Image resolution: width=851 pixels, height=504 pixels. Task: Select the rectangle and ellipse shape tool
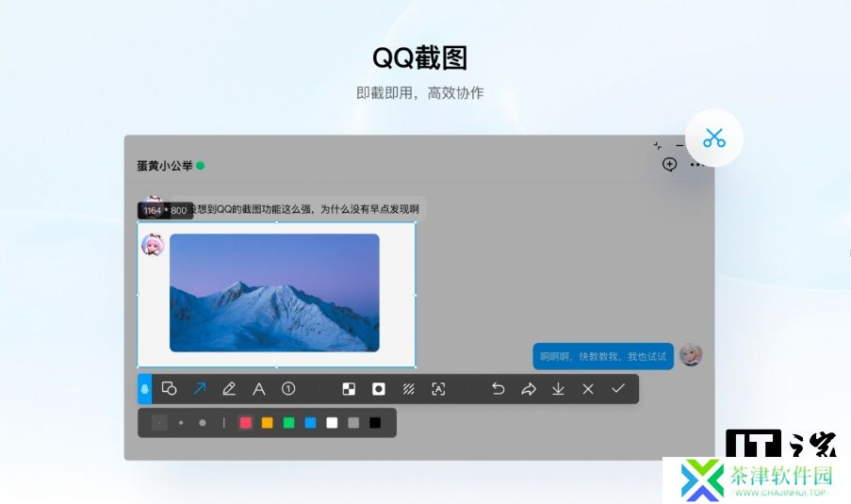[x=170, y=388]
